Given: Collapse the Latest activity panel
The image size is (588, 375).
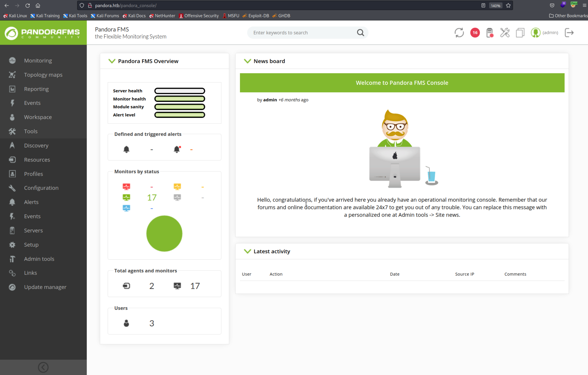Looking at the screenshot, I should coord(247,251).
